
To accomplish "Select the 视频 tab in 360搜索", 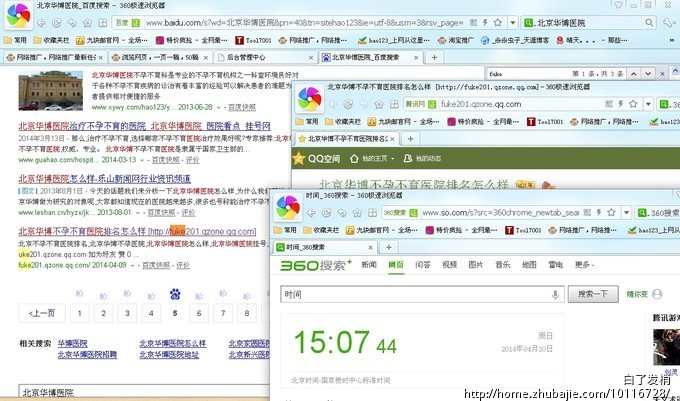I will [449, 264].
